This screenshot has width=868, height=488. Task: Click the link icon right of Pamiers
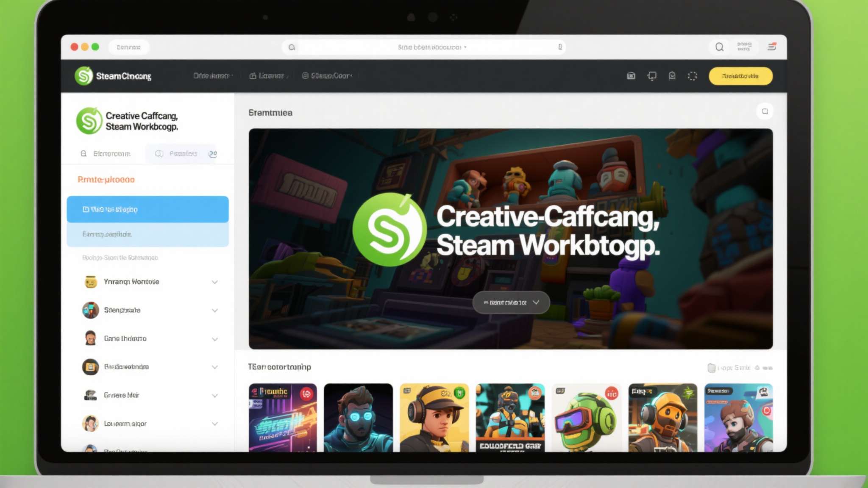tap(212, 154)
